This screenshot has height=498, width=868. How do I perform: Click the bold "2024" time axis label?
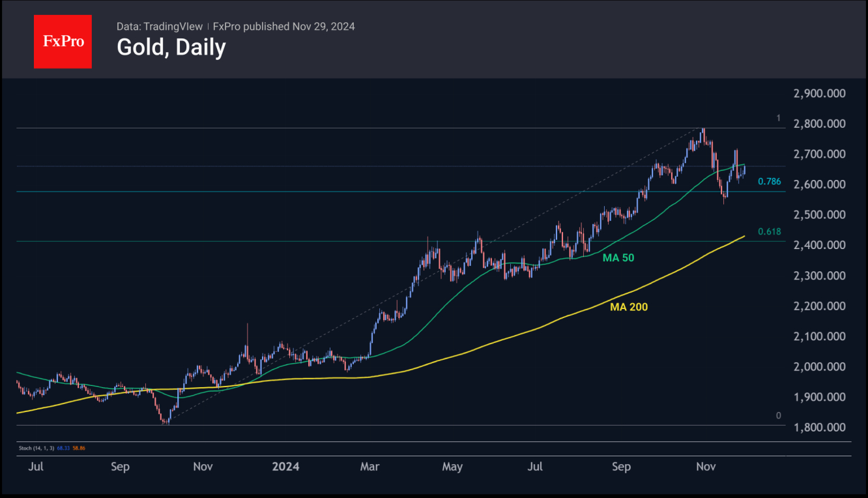285,467
